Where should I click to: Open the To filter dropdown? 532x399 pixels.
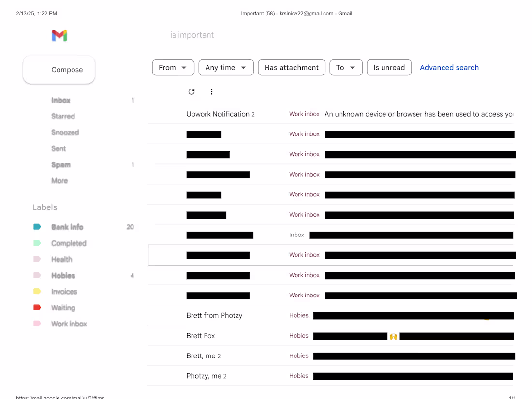pos(346,68)
